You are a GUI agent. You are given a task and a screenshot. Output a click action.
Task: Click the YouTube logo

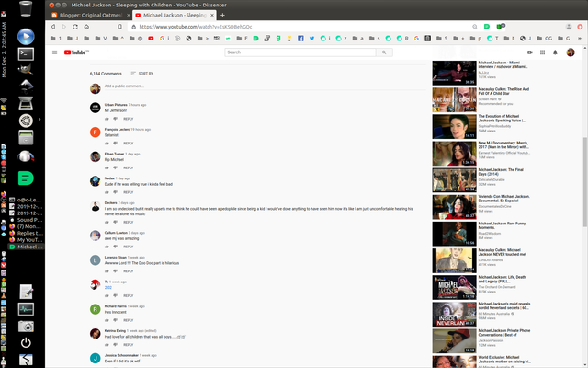pos(76,52)
